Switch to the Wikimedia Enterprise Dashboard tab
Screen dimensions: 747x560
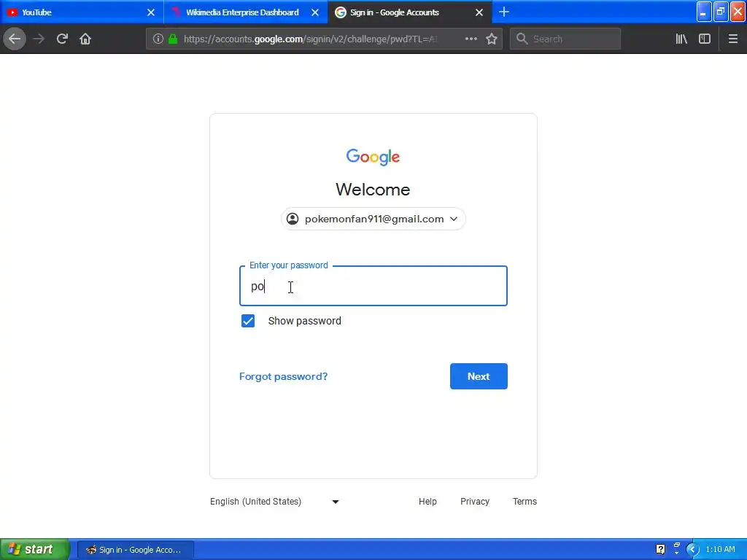click(x=246, y=12)
